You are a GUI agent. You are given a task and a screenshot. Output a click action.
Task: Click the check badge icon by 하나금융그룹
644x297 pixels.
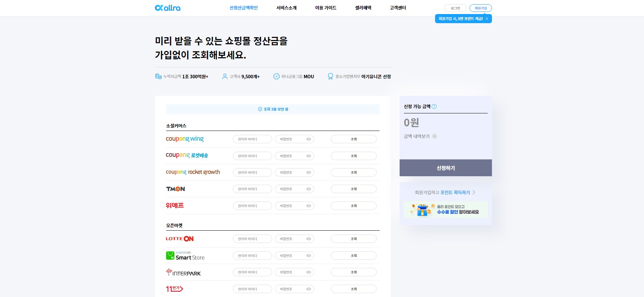(x=276, y=76)
